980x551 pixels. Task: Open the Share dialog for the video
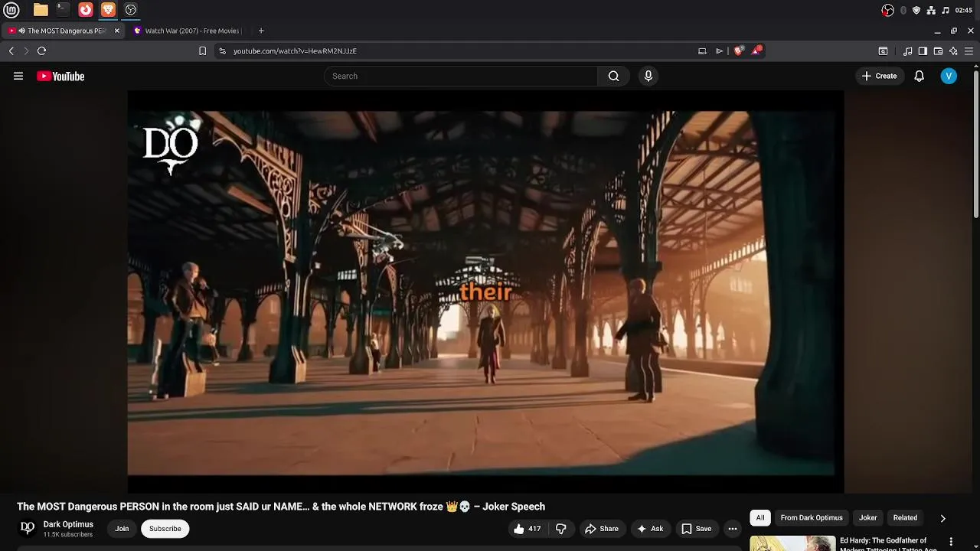point(601,529)
